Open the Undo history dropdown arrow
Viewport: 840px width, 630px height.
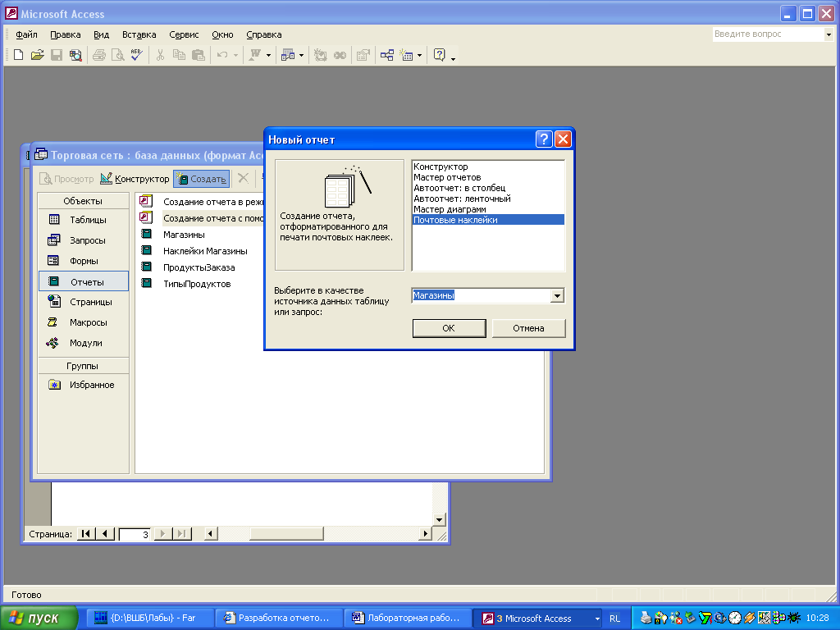[x=235, y=55]
